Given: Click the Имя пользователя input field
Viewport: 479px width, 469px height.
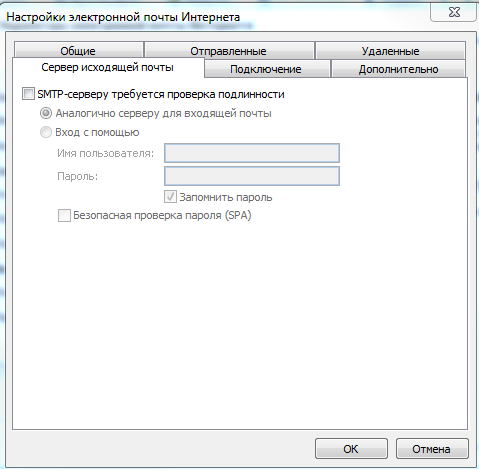Looking at the screenshot, I should tap(252, 153).
